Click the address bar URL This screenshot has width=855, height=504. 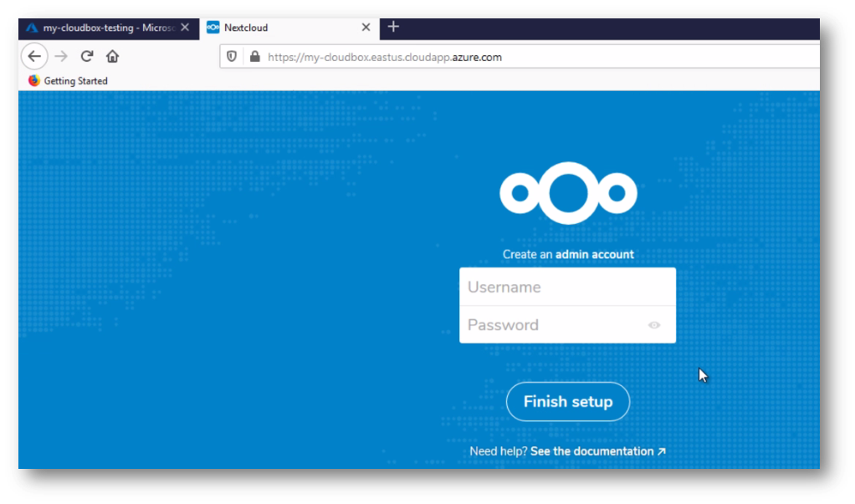click(x=385, y=57)
